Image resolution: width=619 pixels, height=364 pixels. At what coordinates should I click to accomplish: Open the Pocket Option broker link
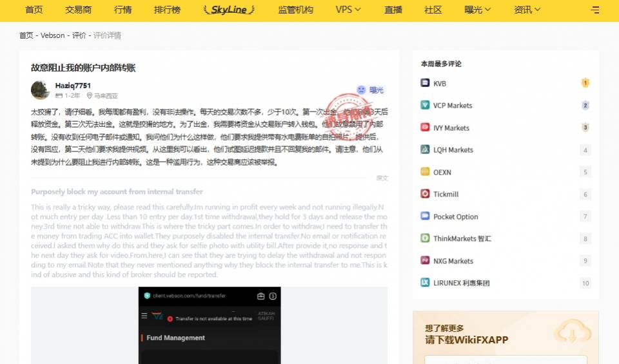click(456, 216)
